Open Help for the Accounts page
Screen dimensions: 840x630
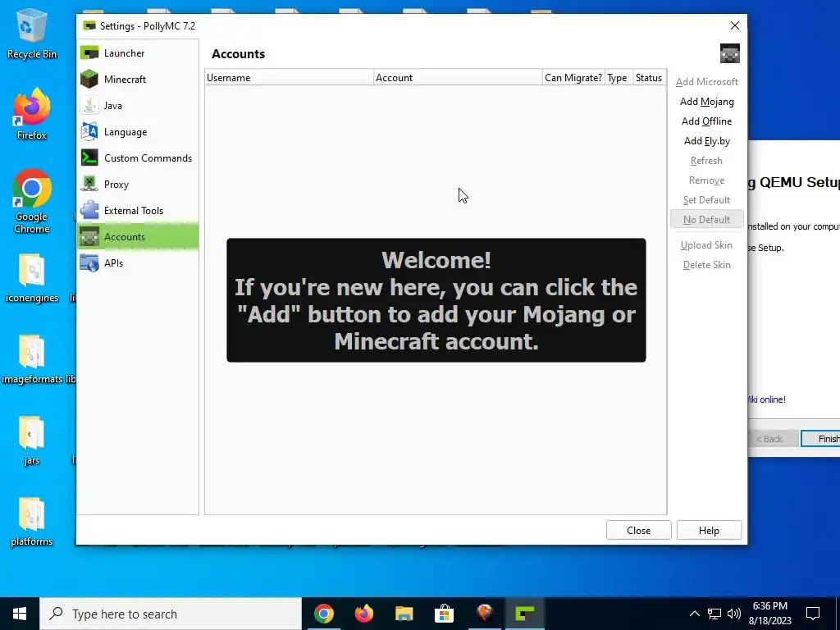pyautogui.click(x=709, y=531)
